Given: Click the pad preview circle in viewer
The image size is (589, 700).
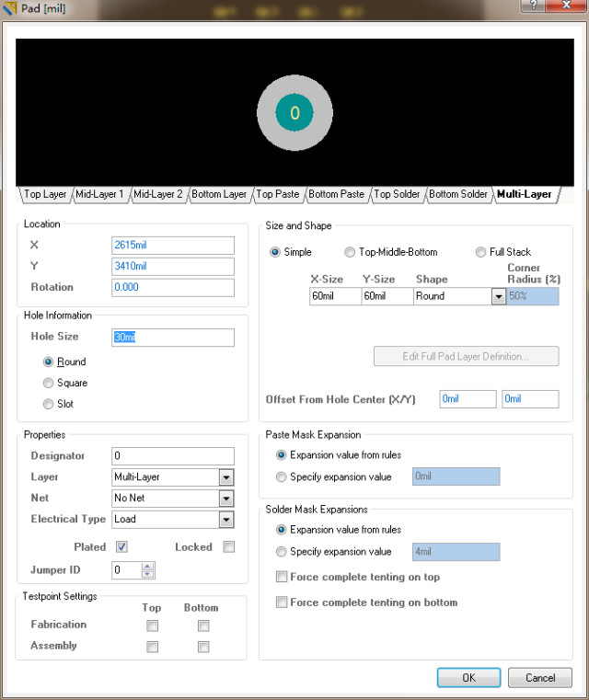Looking at the screenshot, I should tap(294, 113).
